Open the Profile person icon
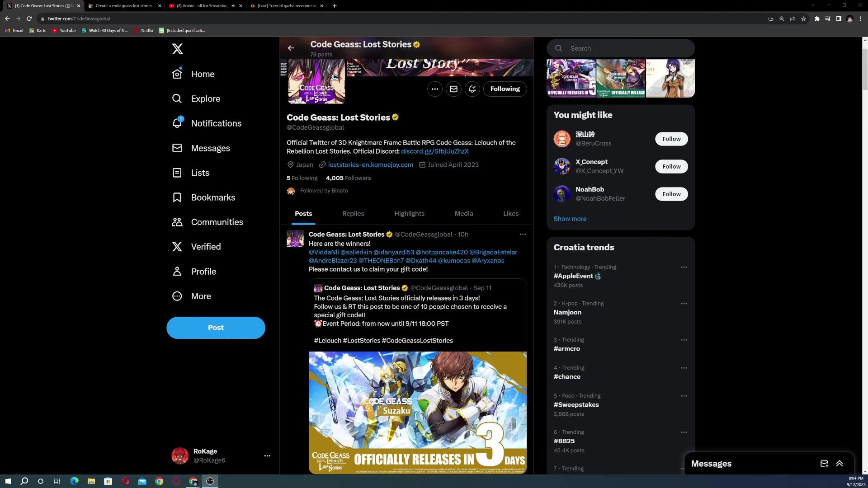 177,271
